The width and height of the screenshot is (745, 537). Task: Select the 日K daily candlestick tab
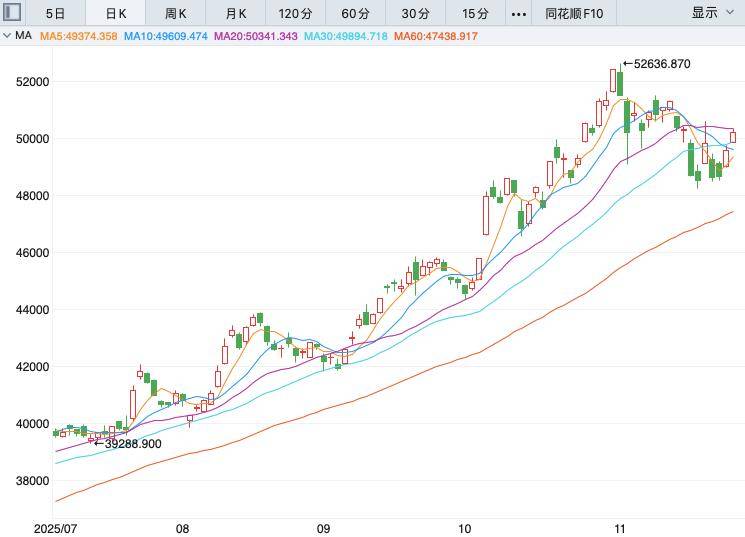(115, 13)
